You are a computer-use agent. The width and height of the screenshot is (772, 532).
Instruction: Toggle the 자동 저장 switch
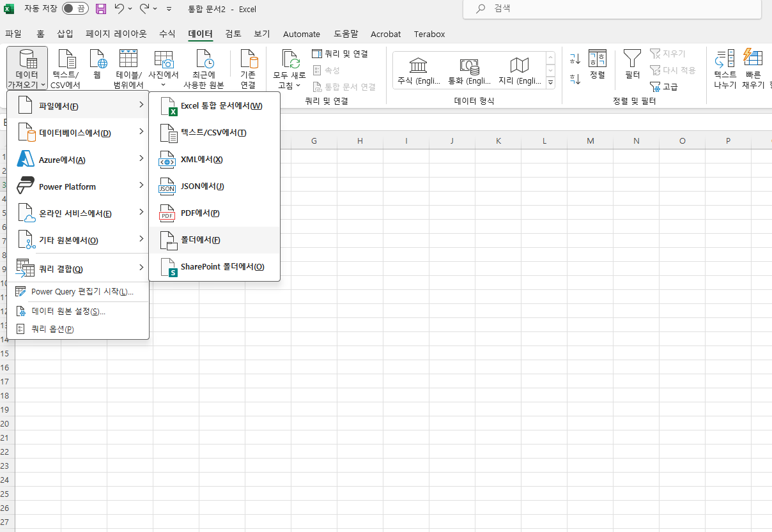[x=75, y=9]
